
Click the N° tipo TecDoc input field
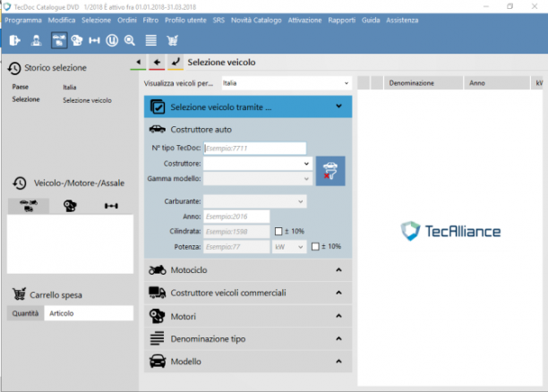[255, 149]
